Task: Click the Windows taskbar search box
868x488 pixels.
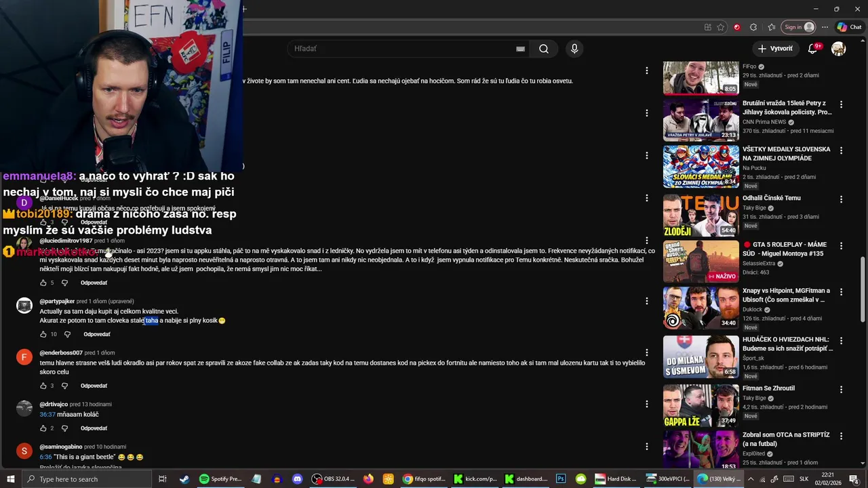Action: pyautogui.click(x=86, y=479)
